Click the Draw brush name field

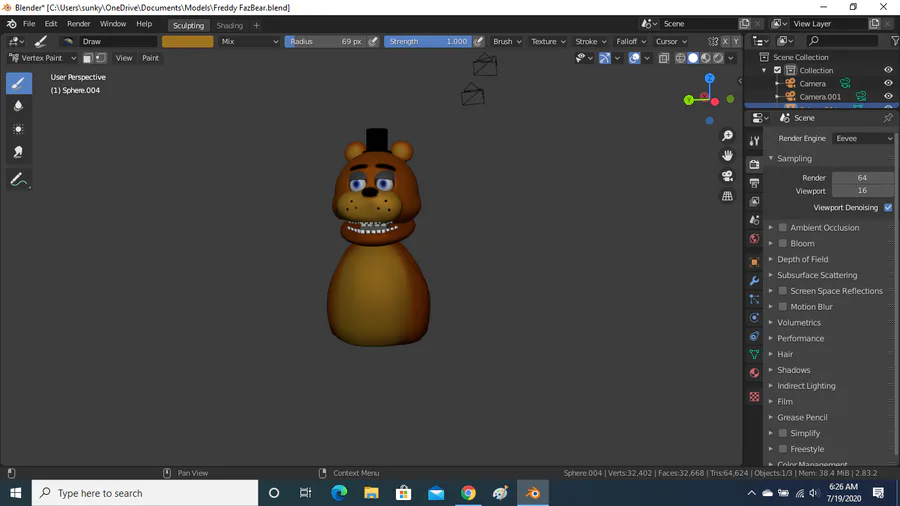(118, 41)
